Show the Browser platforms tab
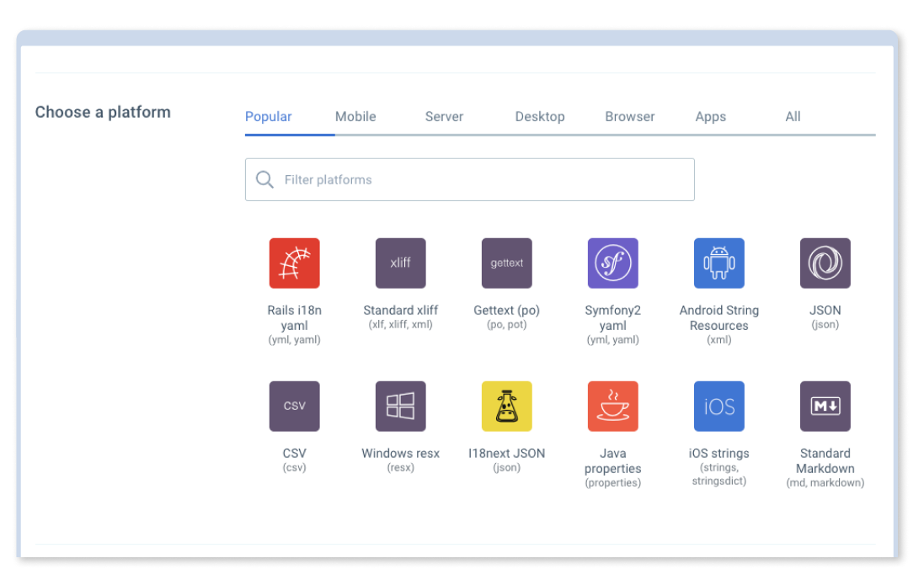This screenshot has height=569, width=924. point(630,117)
